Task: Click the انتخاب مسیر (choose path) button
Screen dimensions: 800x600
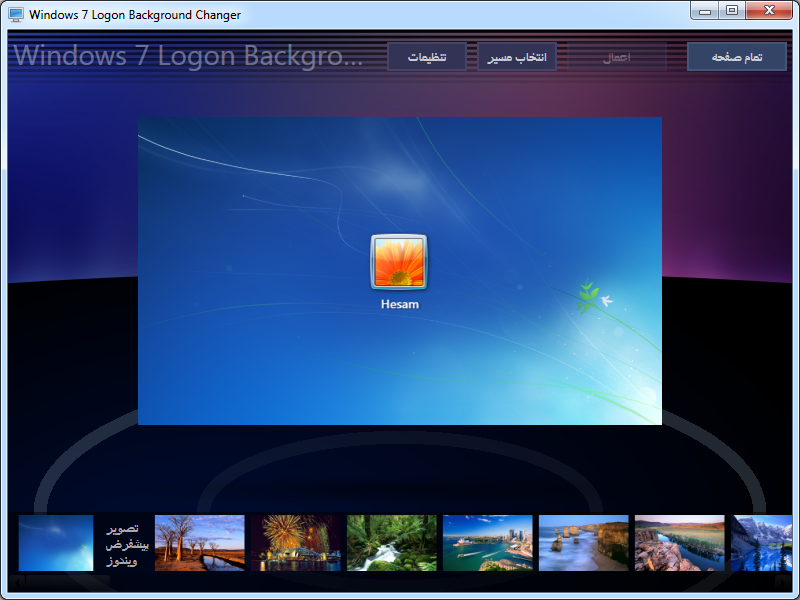Action: tap(517, 57)
